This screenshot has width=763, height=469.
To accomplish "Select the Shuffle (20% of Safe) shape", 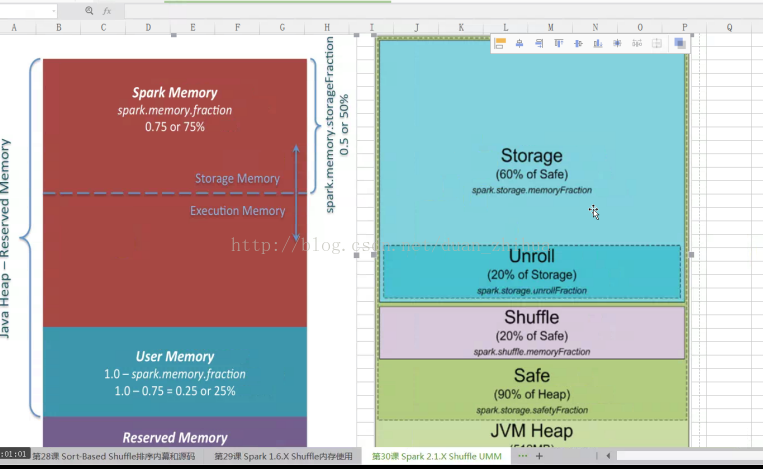I will click(532, 333).
